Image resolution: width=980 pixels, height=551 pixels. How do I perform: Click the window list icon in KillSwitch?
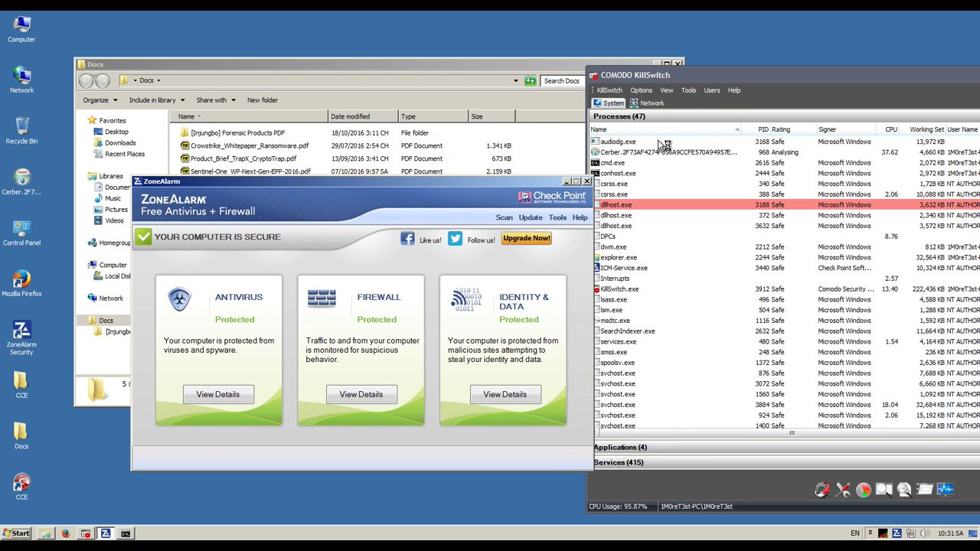pos(924,490)
